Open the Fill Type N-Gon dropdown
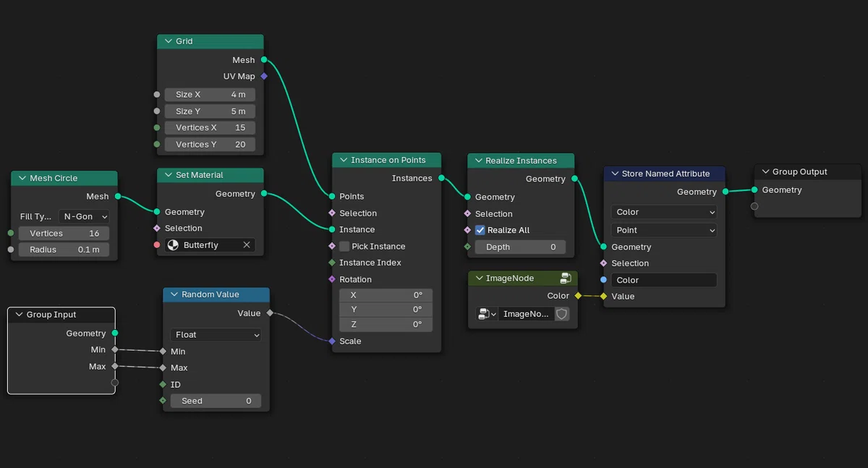 coord(84,216)
